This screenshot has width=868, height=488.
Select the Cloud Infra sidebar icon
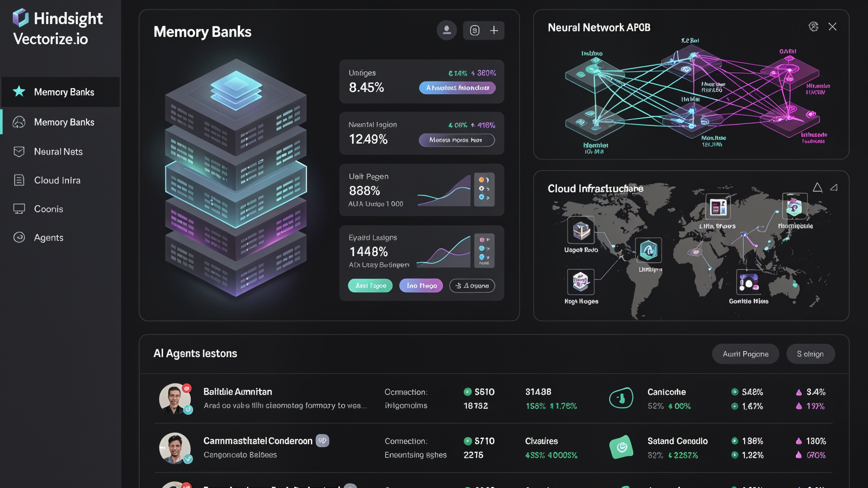pyautogui.click(x=19, y=180)
